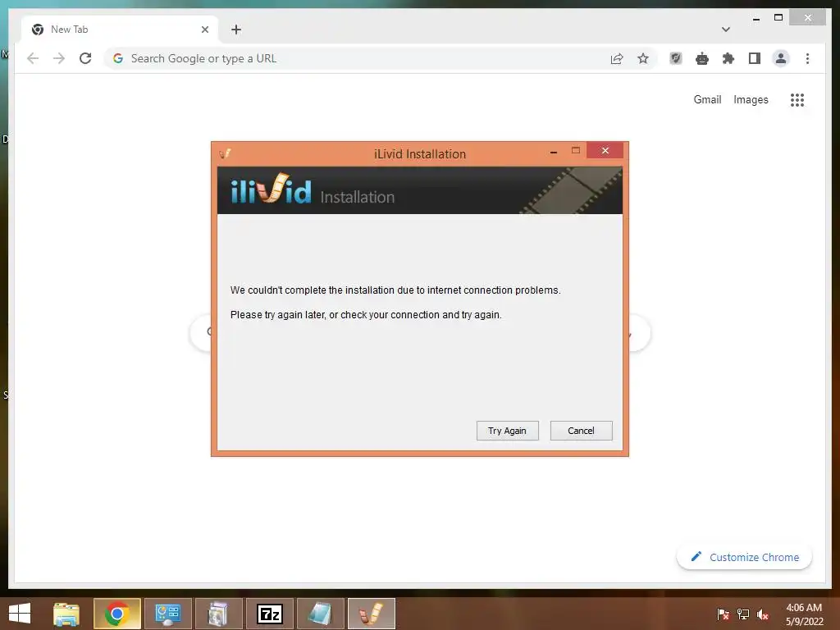
Task: Expand the tab search chevron
Action: 726,30
